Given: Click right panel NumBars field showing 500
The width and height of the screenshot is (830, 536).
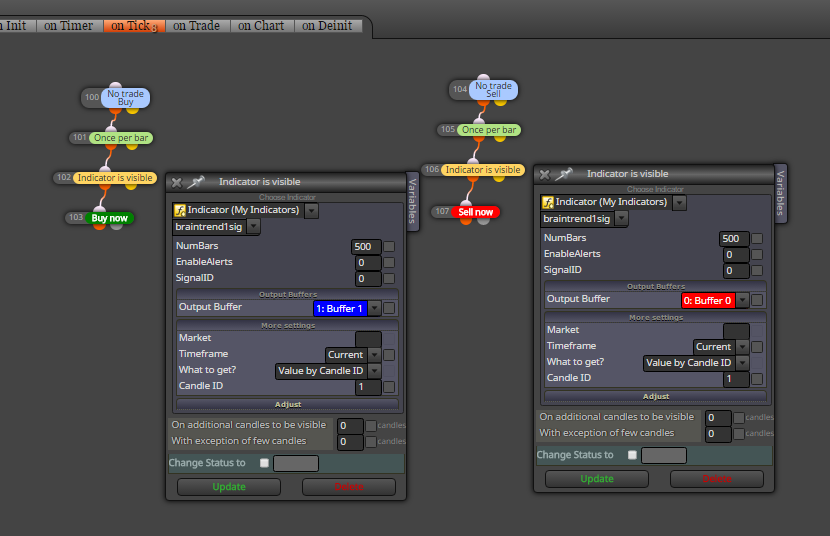Looking at the screenshot, I should click(734, 239).
